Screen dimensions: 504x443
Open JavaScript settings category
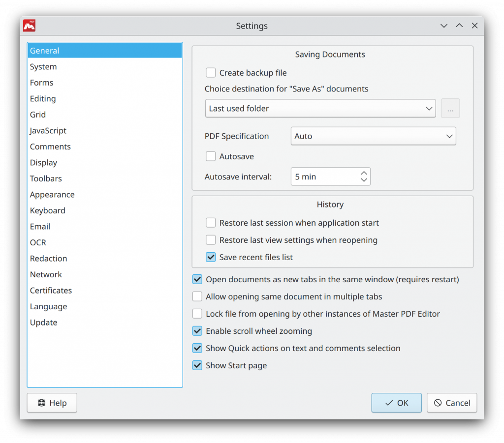coord(105,131)
